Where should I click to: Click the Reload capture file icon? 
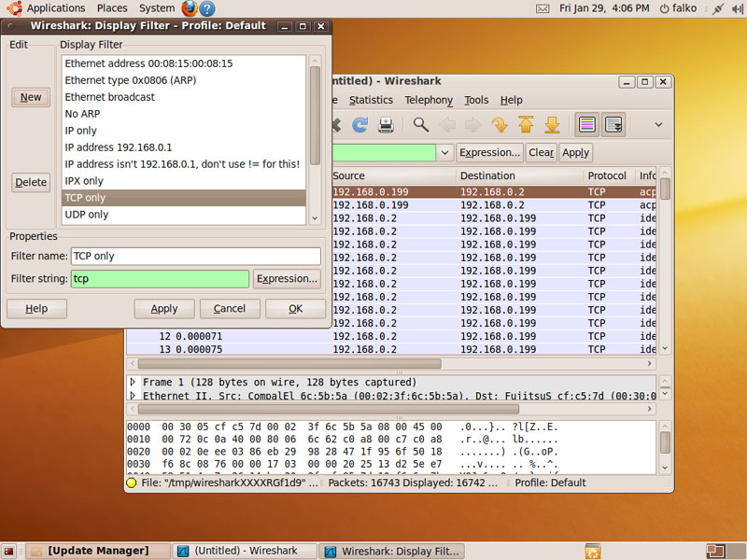point(359,124)
